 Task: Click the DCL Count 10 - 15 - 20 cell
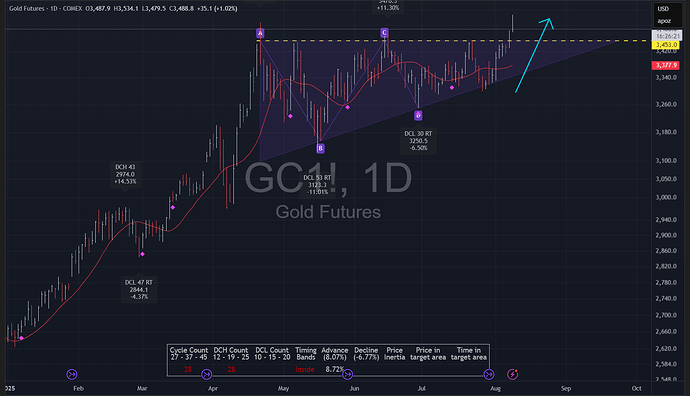[x=272, y=354]
